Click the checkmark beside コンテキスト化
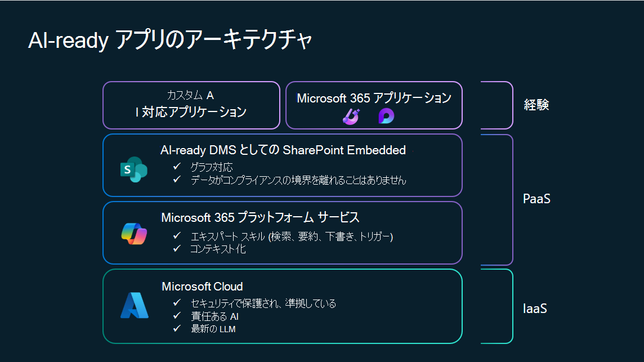 [177, 249]
